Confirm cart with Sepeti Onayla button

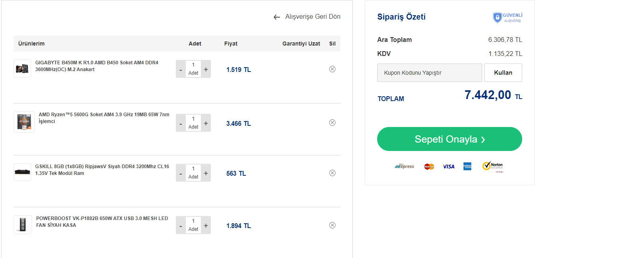pos(449,139)
